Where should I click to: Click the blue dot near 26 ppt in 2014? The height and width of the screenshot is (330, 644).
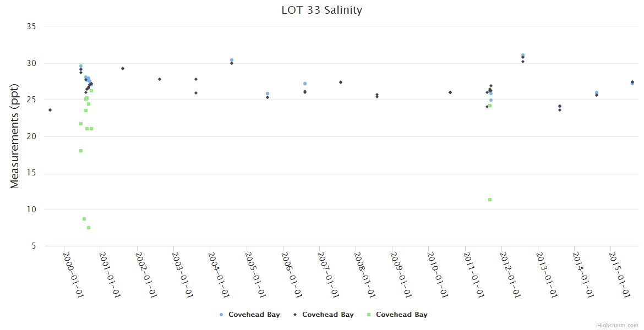[597, 92]
